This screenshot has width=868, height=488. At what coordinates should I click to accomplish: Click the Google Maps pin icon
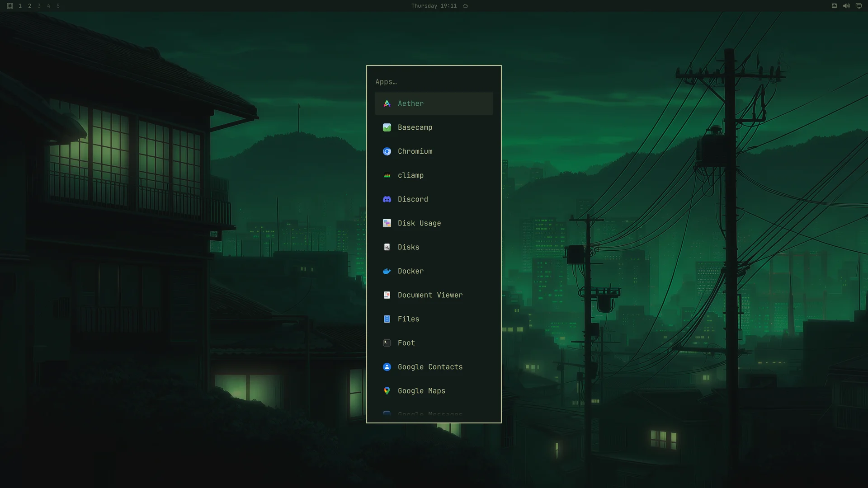(x=387, y=391)
